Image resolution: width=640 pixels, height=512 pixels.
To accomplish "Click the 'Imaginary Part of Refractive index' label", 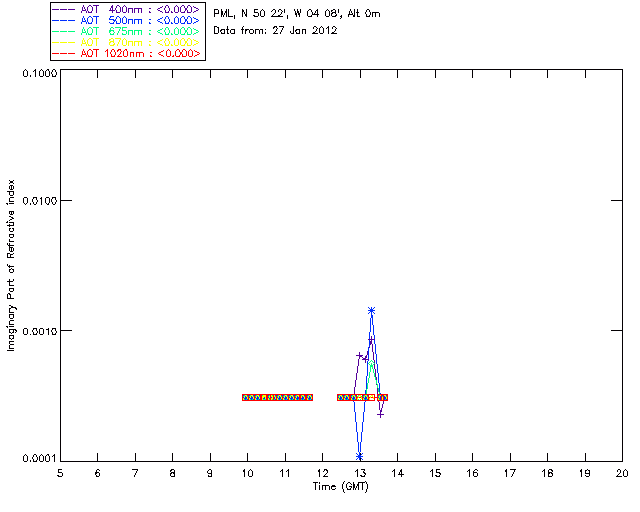I will click(11, 265).
